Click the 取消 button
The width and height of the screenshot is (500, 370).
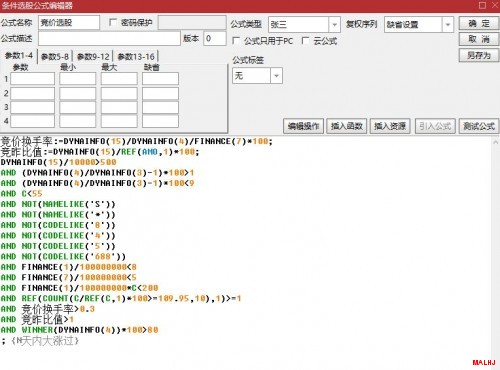point(479,39)
